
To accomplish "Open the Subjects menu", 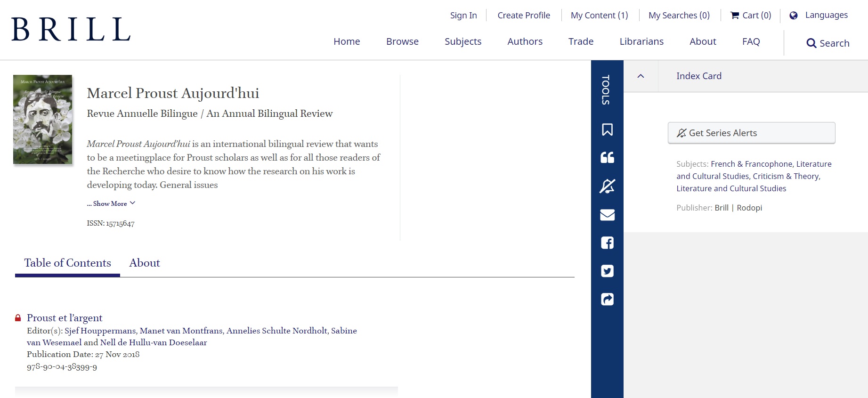I will 463,41.
